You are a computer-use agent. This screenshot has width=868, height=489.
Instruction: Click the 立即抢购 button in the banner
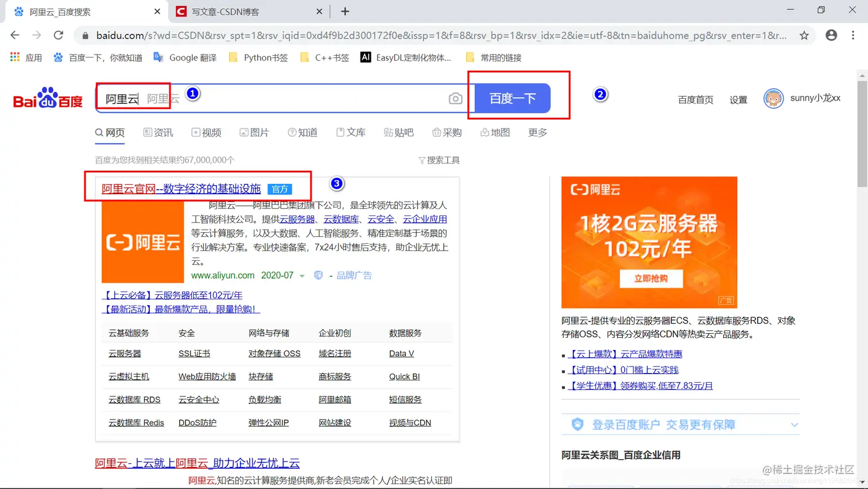(651, 279)
